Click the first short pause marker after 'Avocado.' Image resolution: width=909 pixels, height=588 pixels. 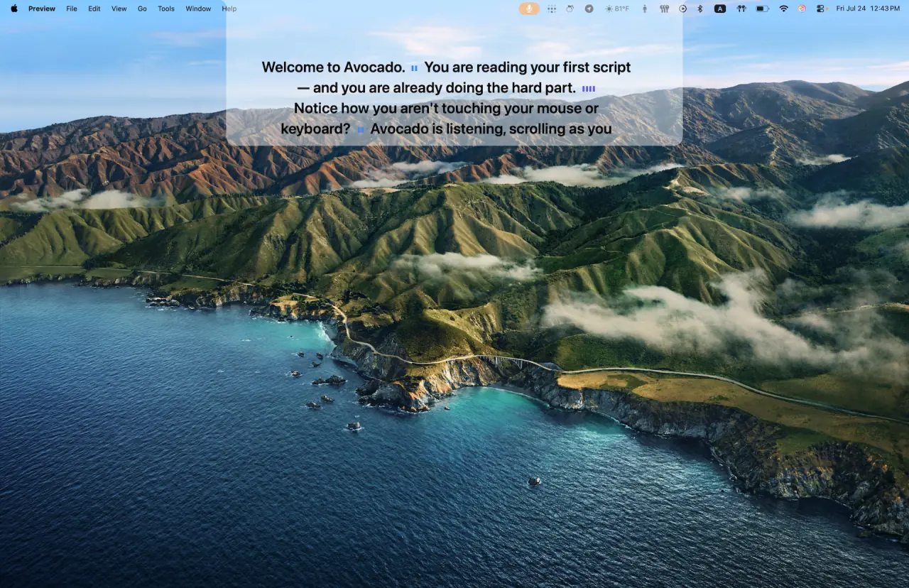point(414,68)
